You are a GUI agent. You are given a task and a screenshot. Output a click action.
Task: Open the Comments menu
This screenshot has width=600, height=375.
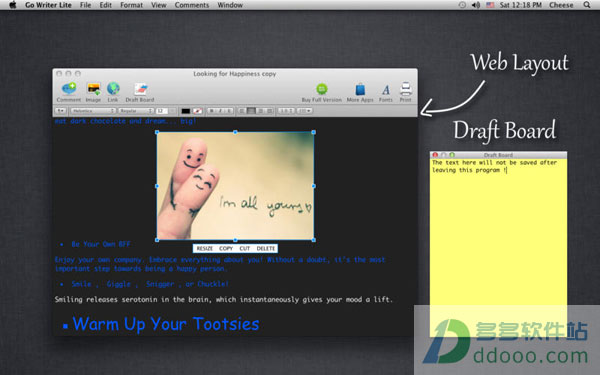click(x=192, y=5)
